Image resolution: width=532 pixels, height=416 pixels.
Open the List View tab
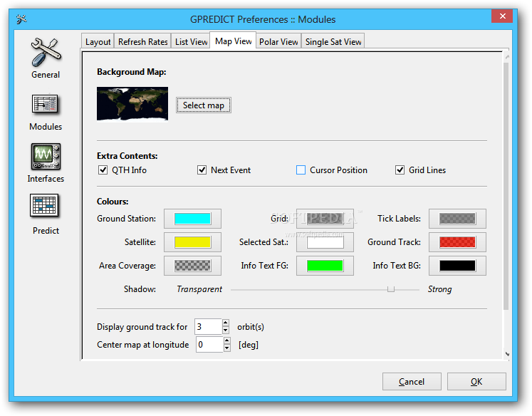191,42
